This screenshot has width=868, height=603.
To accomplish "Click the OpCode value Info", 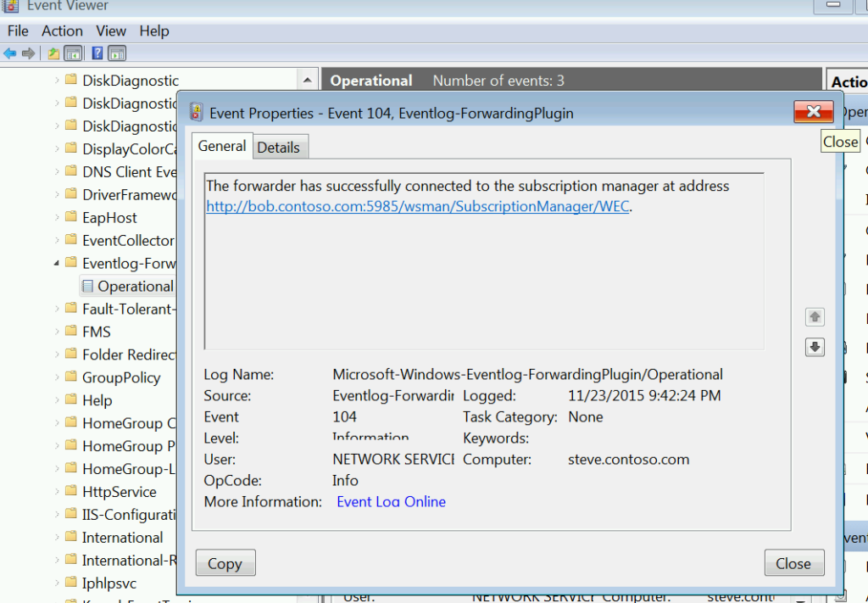I will coord(345,481).
